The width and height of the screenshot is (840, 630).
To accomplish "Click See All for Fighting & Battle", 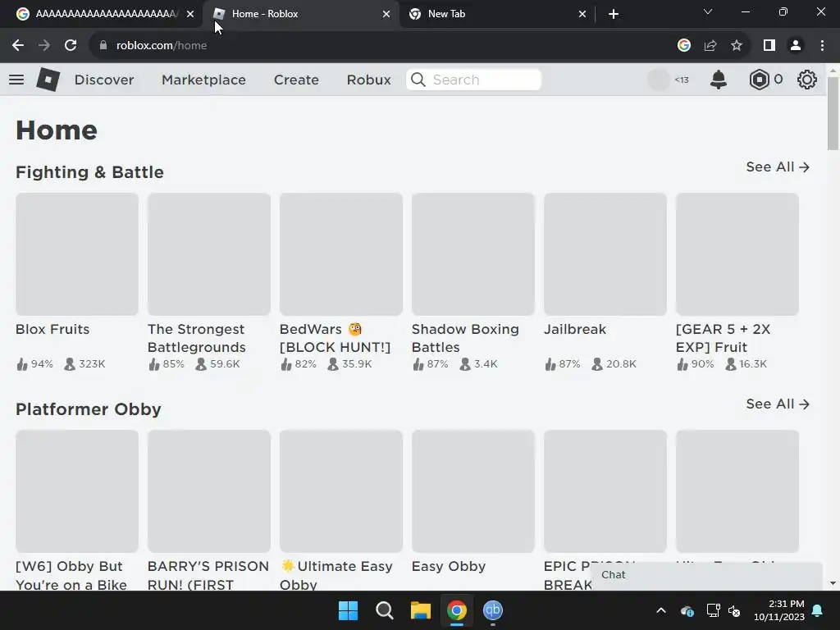I will click(x=778, y=167).
